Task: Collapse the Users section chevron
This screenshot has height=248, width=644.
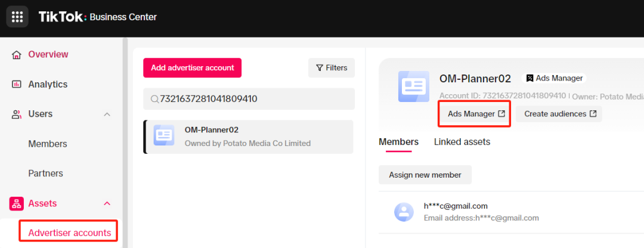Action: [107, 114]
